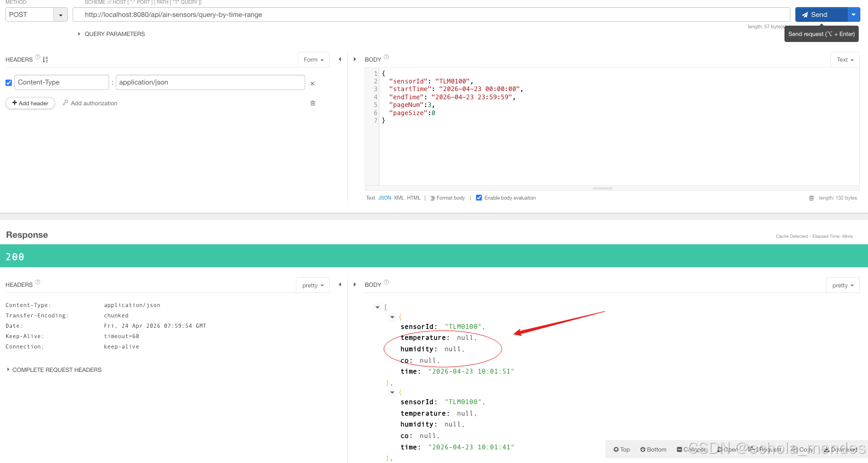Screen dimensions: 868x463
Task: Open response headers pretty dropdown
Action: (x=313, y=285)
